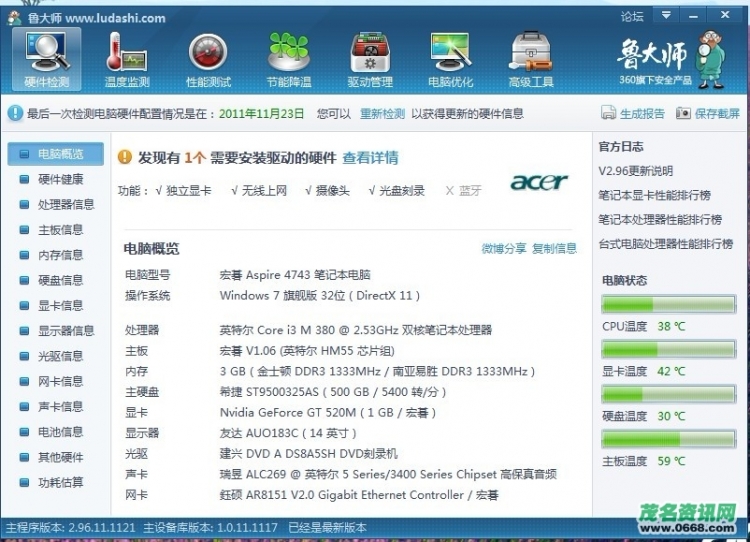Open 高级工具 advanced toolbox
The width and height of the screenshot is (750, 542).
[x=531, y=59]
